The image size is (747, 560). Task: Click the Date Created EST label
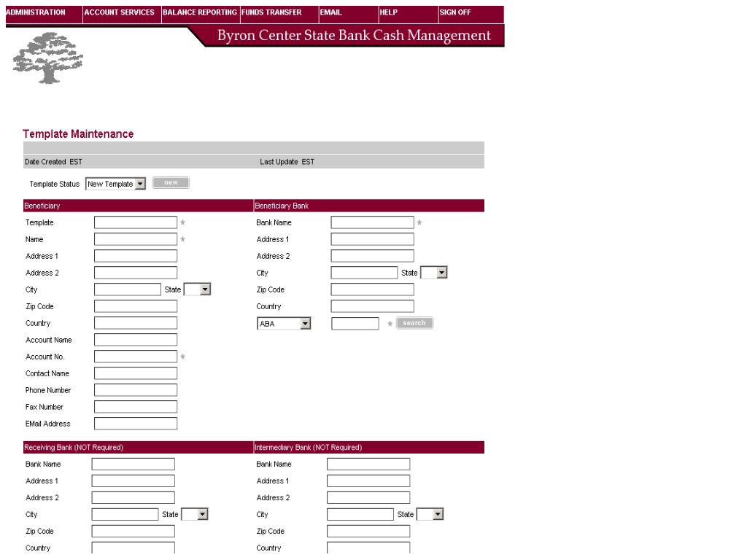point(53,162)
